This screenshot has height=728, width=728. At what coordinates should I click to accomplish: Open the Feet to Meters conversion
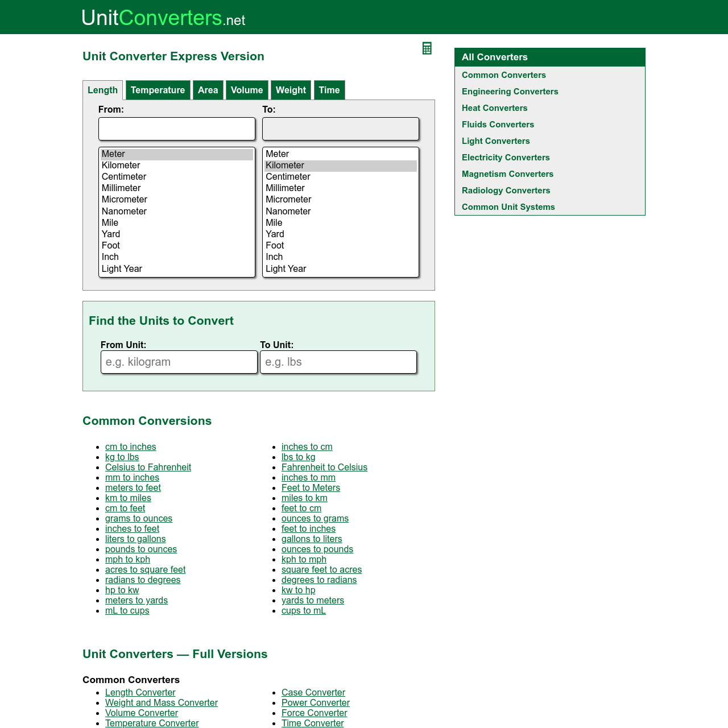[x=311, y=488]
